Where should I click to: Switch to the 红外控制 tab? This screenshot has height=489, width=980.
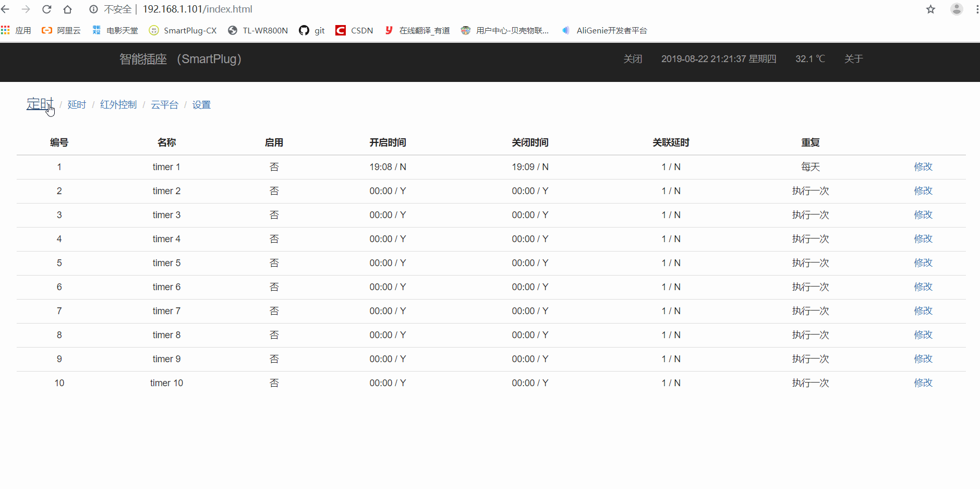[x=118, y=105]
